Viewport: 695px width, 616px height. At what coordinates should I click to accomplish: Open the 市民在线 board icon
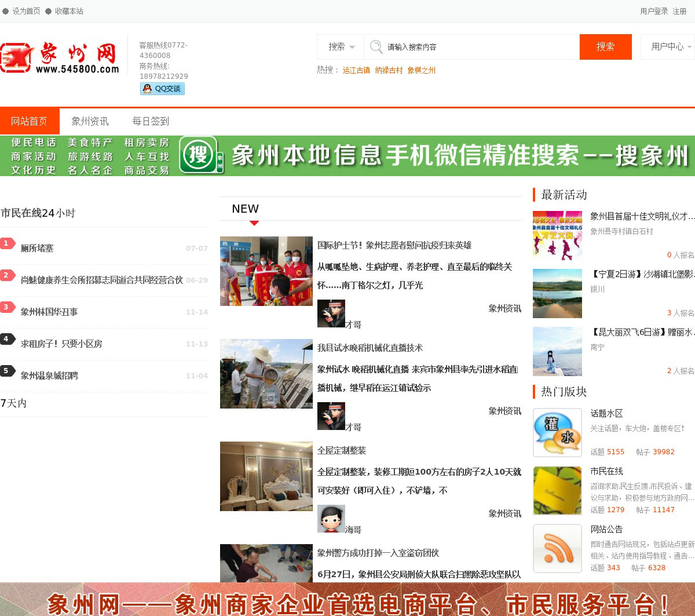pos(557,490)
